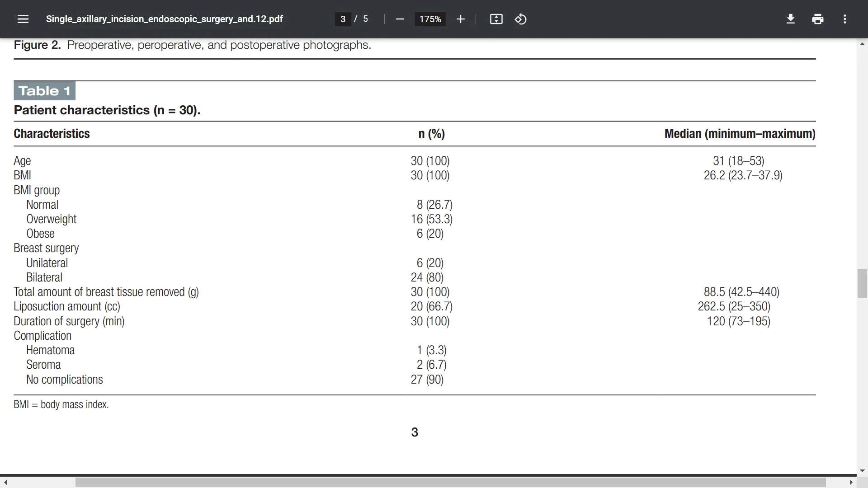This screenshot has height=488, width=868.
Task: Click the scroll down arrow
Action: tap(862, 470)
